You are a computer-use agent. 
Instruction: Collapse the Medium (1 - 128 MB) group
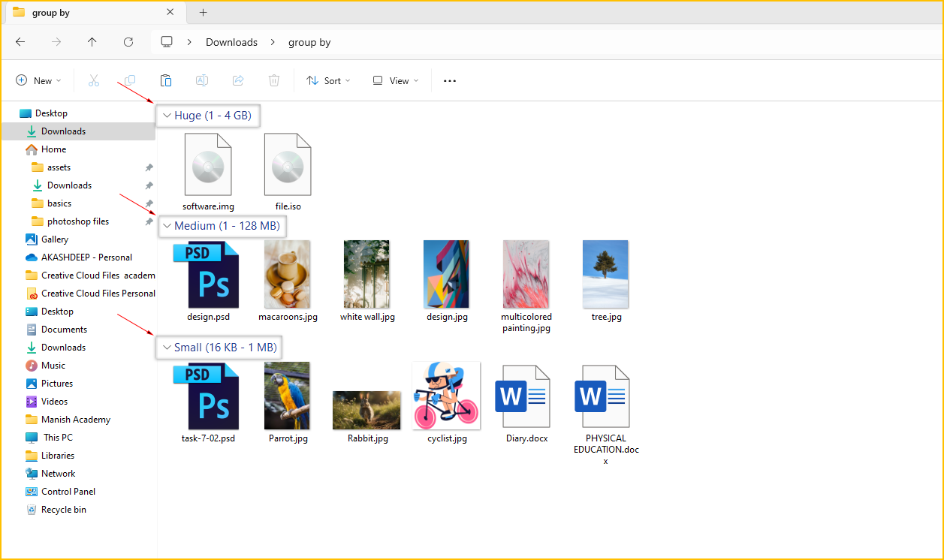[x=167, y=226]
